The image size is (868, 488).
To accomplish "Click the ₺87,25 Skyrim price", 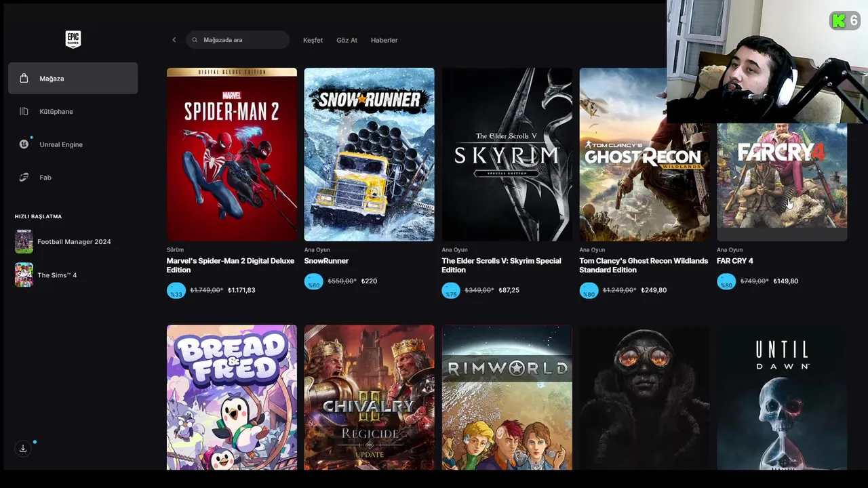I will tap(509, 290).
